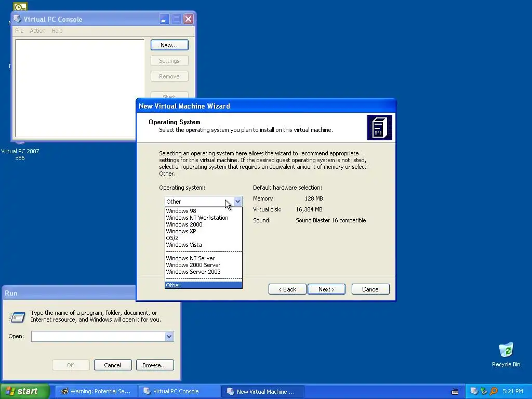Click the on-screen keyboard taskbar icon
Viewport: 532px width, 399px height.
(455, 392)
